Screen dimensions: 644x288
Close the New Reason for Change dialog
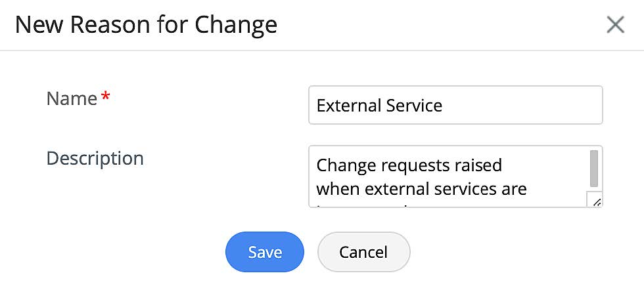[615, 25]
